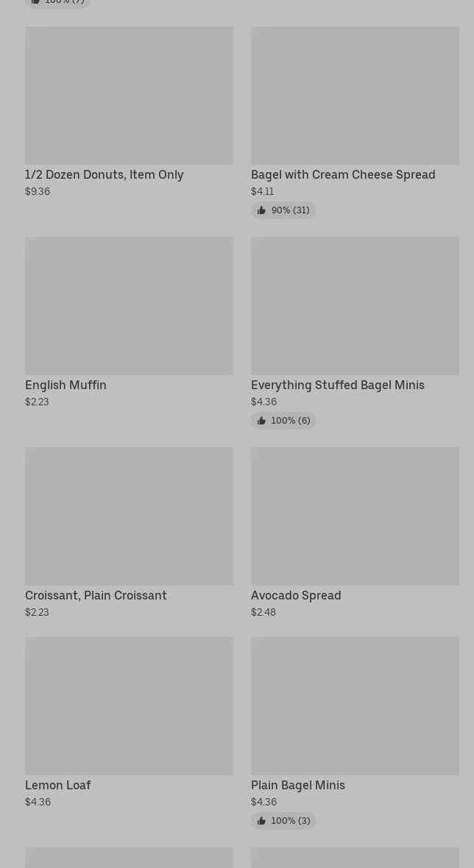This screenshot has height=868, width=474.
Task: Open the Lemon Loaf title
Action: click(58, 786)
